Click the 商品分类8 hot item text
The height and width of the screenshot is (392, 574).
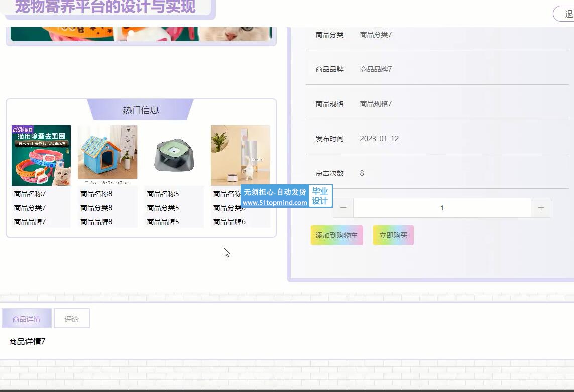pyautogui.click(x=96, y=207)
